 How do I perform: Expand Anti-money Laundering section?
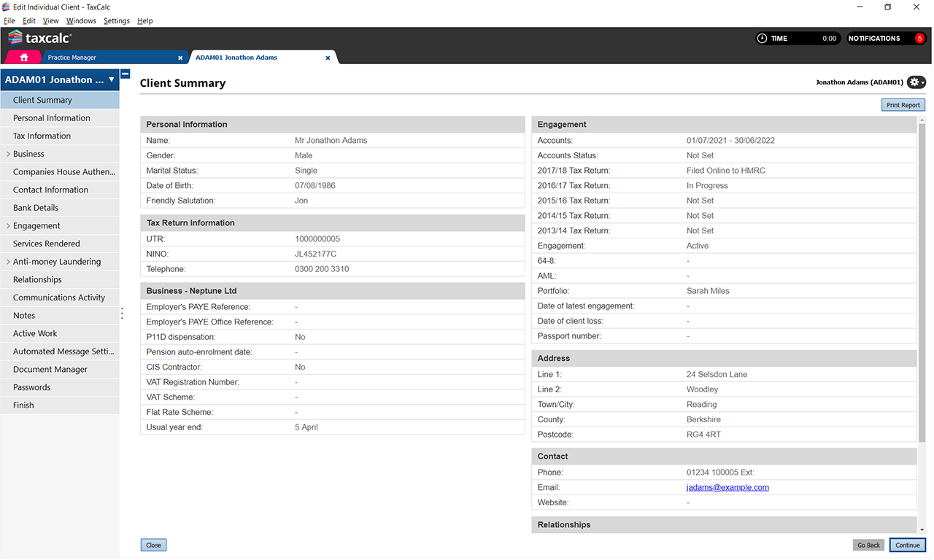coord(8,262)
